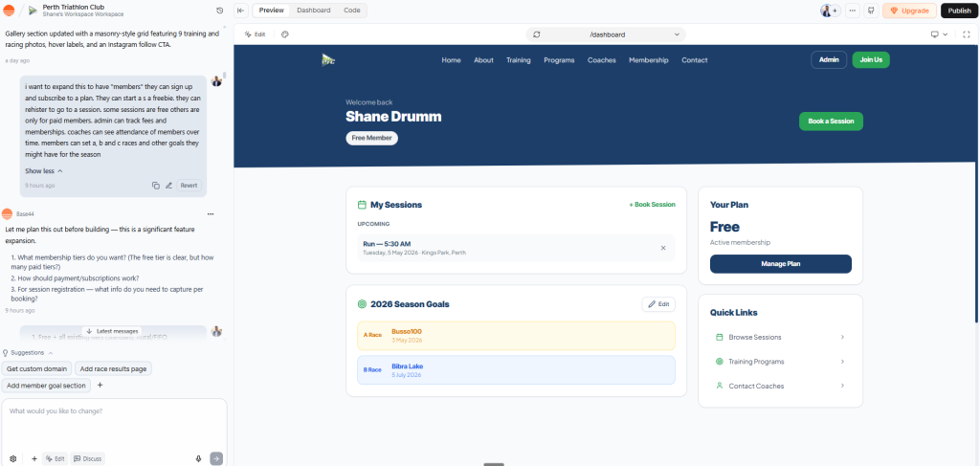Attach file with plus icon in chat box
Image resolution: width=980 pixels, height=466 pixels.
point(34,458)
